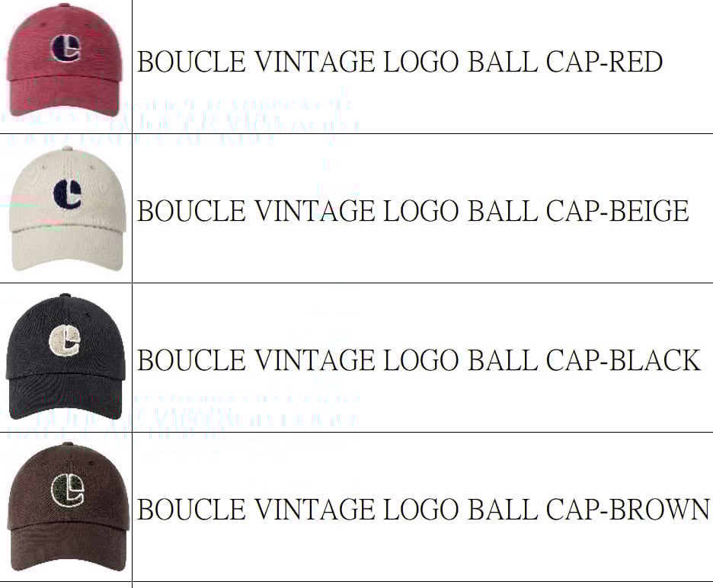
Task: Click the word CAP-BROWN in fourth row
Action: coord(628,509)
